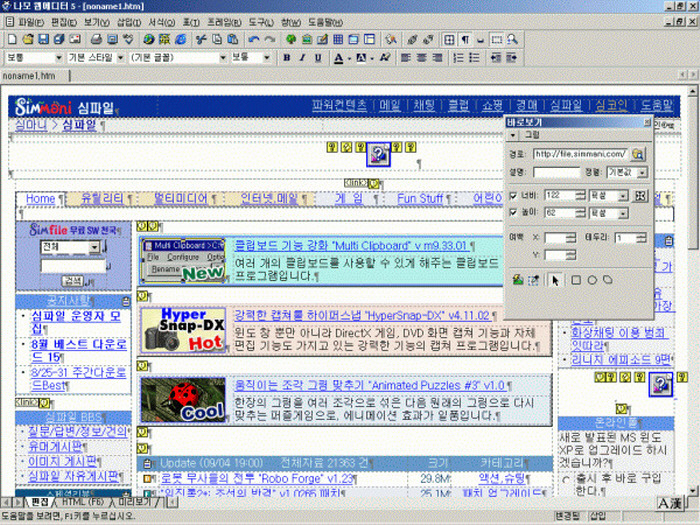700x525 pixels.
Task: Expand the inspector type arrow next to 그림
Action: click(513, 135)
